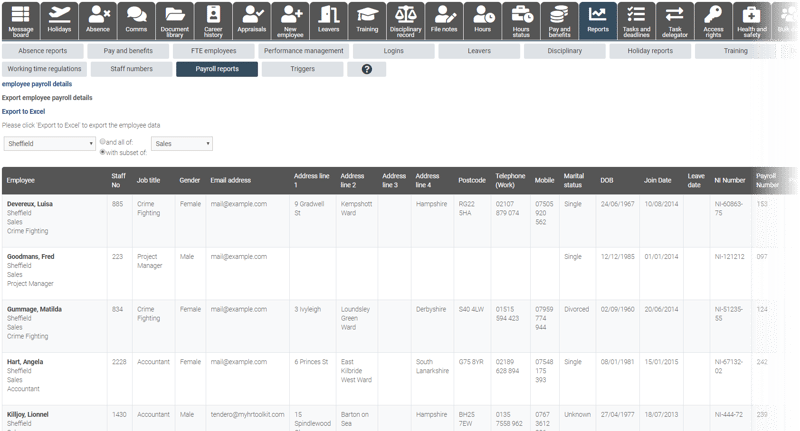Open the Sales department dropdown
Viewport: 800px width, 431px height.
182,144
